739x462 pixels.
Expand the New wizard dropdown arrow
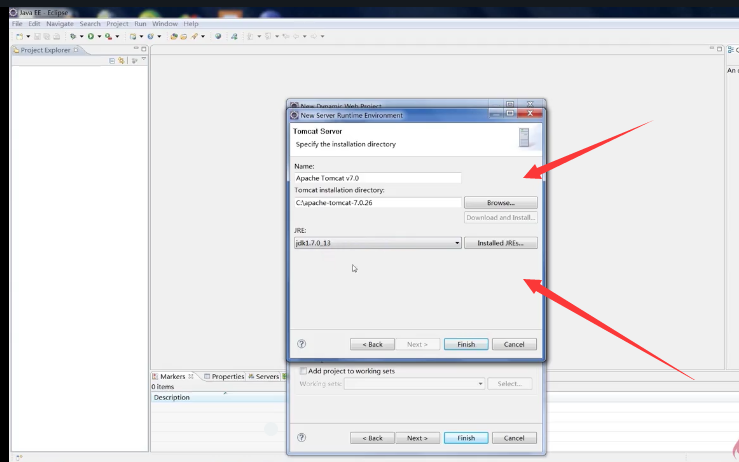(x=28, y=36)
